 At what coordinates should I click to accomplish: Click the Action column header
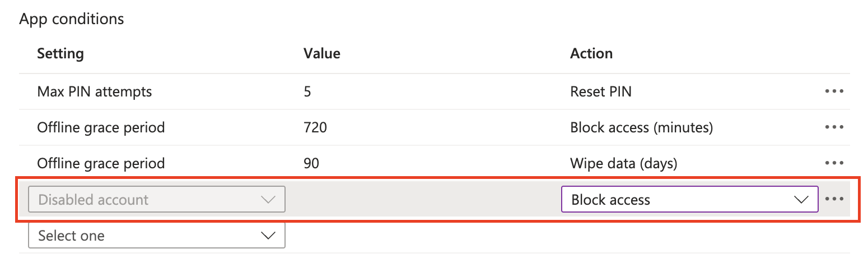click(591, 54)
